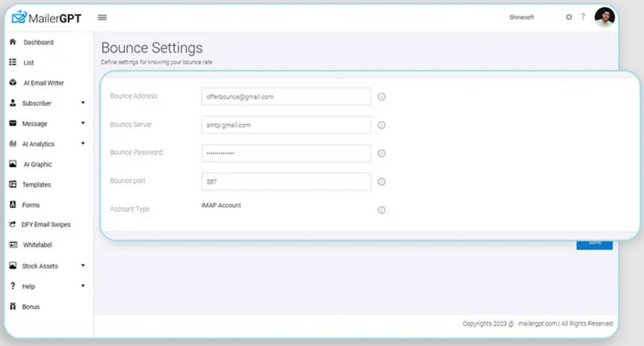Open the List menu item
The image size is (644, 346).
(28, 62)
